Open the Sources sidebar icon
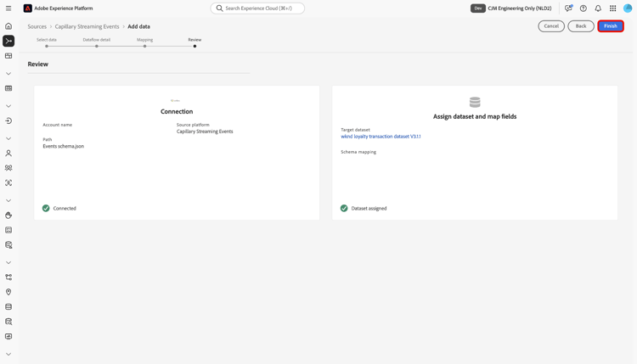 coord(8,41)
